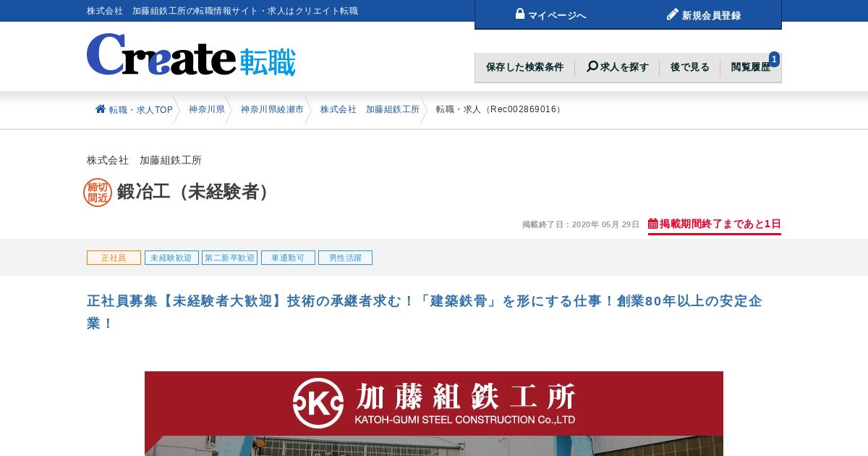
Task: Go to 株式会社 加藤組鉄工所 breadcrumb link
Action: [x=370, y=109]
